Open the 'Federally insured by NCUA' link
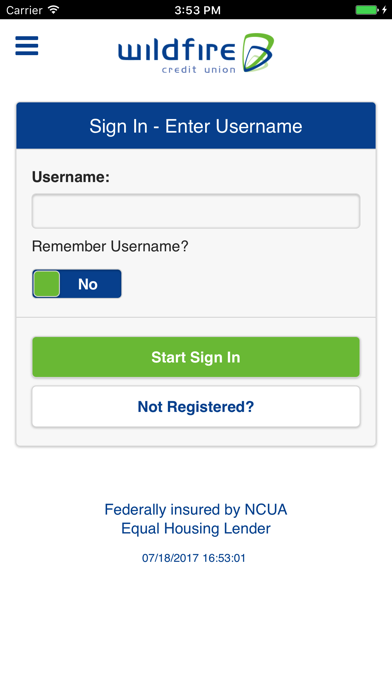The width and height of the screenshot is (392, 696). click(x=196, y=510)
